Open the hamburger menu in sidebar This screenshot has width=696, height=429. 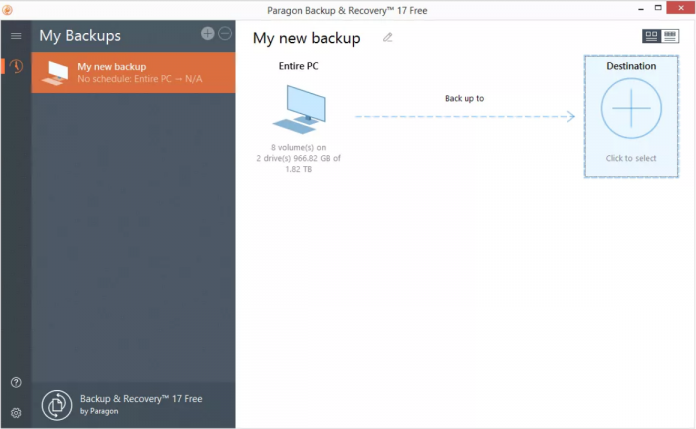click(16, 36)
